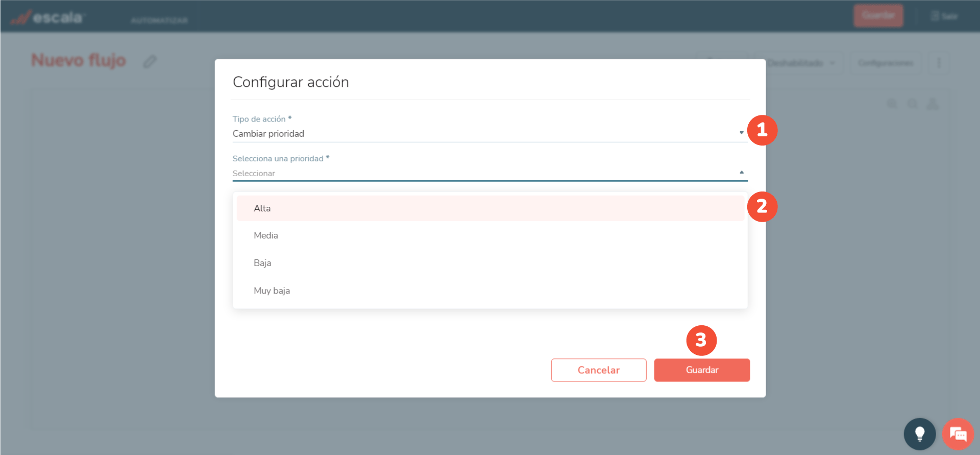Click the Configuraciones button
The height and width of the screenshot is (455, 980).
coord(886,63)
